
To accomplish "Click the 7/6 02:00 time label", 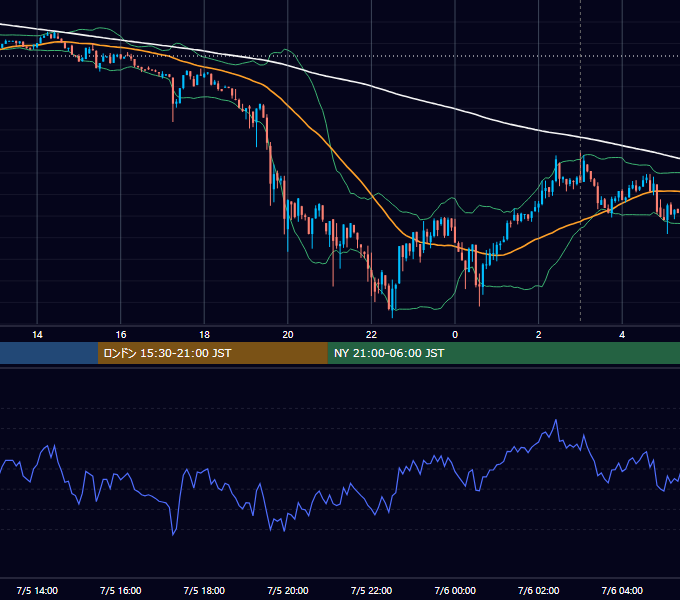I will [539, 590].
